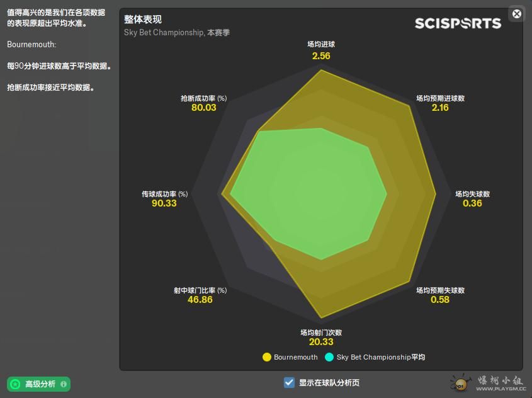Click the cyan Championship average legend swatch
The height and width of the screenshot is (398, 532).
tap(329, 357)
